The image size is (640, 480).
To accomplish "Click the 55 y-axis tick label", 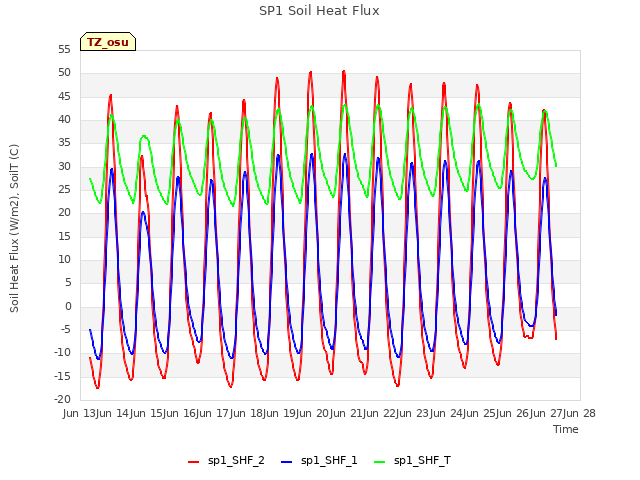I will [64, 50].
